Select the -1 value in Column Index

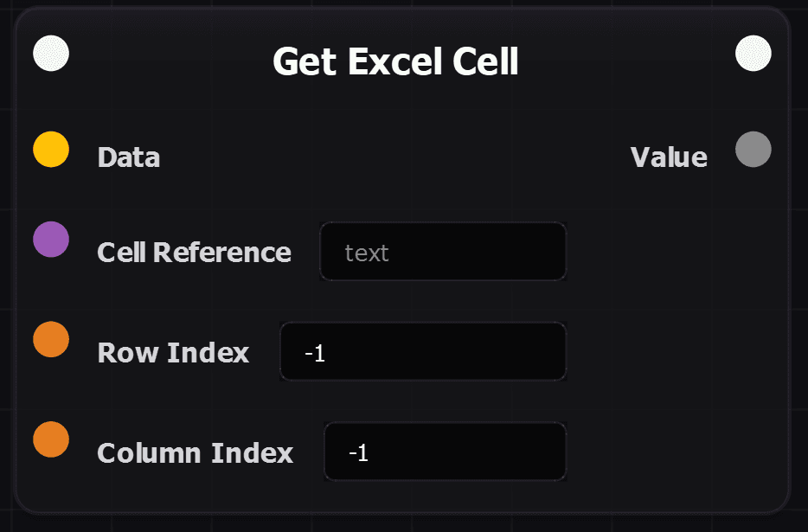pyautogui.click(x=362, y=452)
